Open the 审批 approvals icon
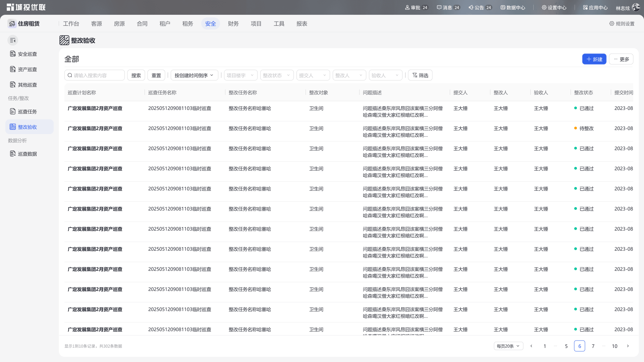This screenshot has width=644, height=362. point(416,7)
